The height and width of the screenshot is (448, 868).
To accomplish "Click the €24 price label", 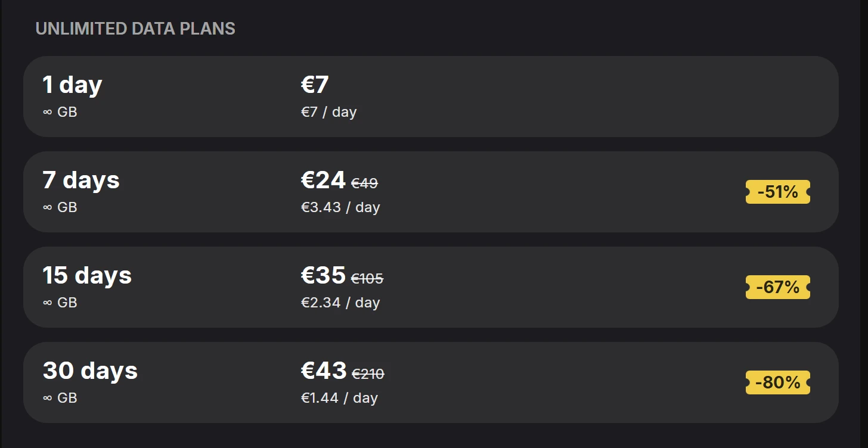I will (323, 180).
